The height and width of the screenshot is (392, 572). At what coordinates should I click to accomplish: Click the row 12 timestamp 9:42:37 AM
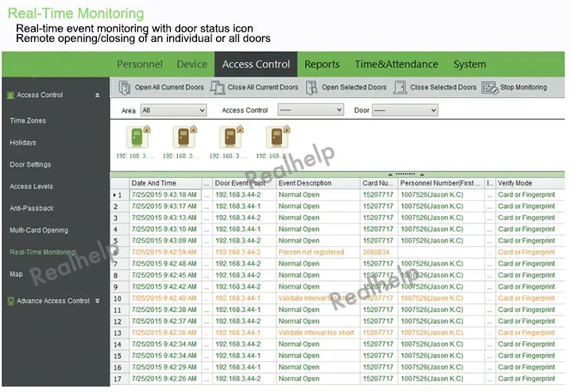coord(164,321)
